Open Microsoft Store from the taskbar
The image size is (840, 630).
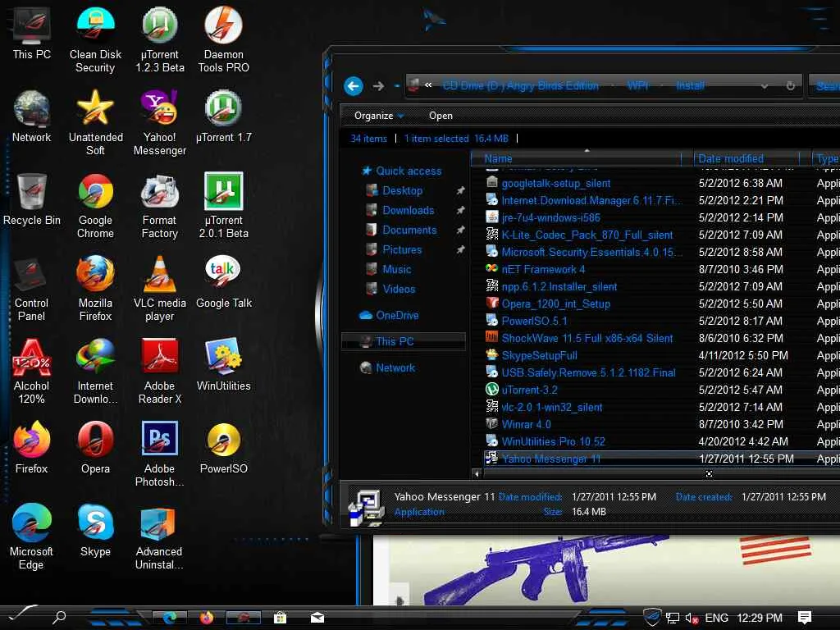(x=280, y=618)
